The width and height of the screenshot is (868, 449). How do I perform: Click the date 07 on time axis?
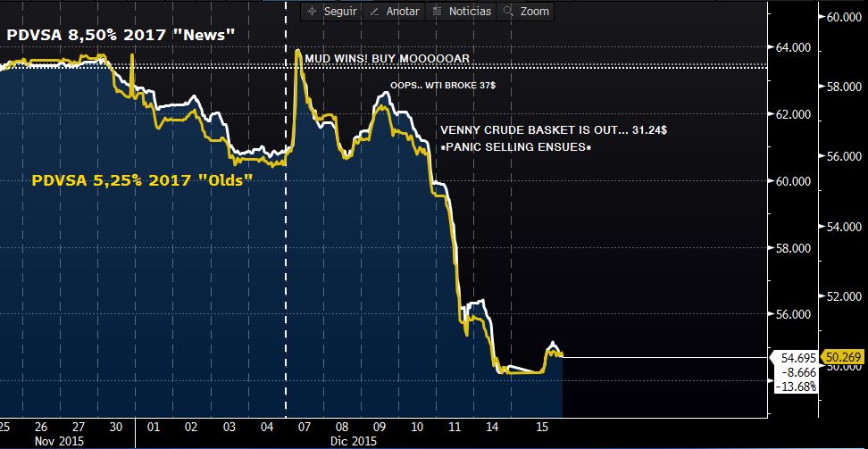tap(304, 426)
